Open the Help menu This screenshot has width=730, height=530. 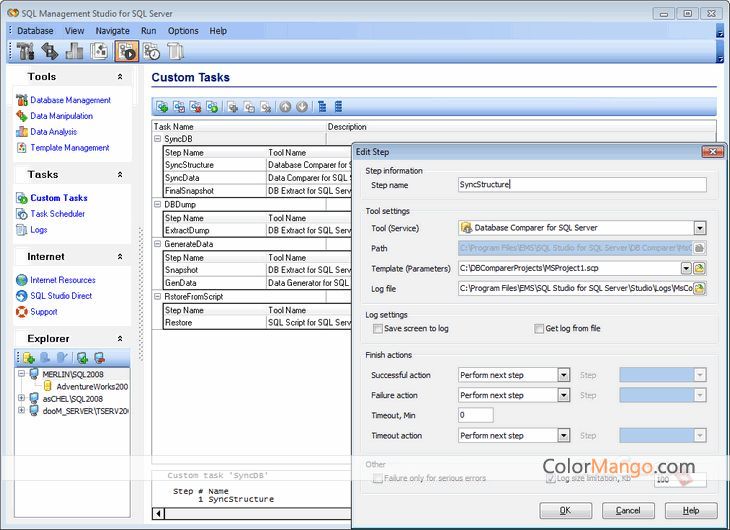[218, 31]
